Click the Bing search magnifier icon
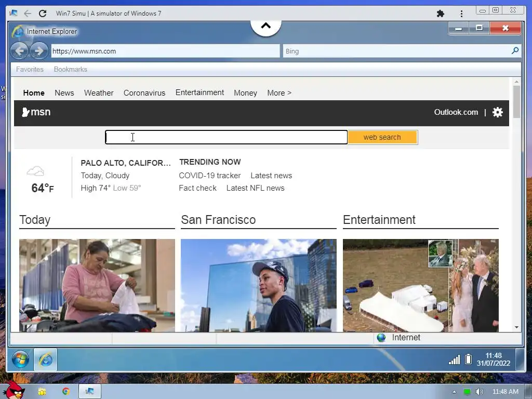Screen dimensions: 532x399 pos(515,51)
